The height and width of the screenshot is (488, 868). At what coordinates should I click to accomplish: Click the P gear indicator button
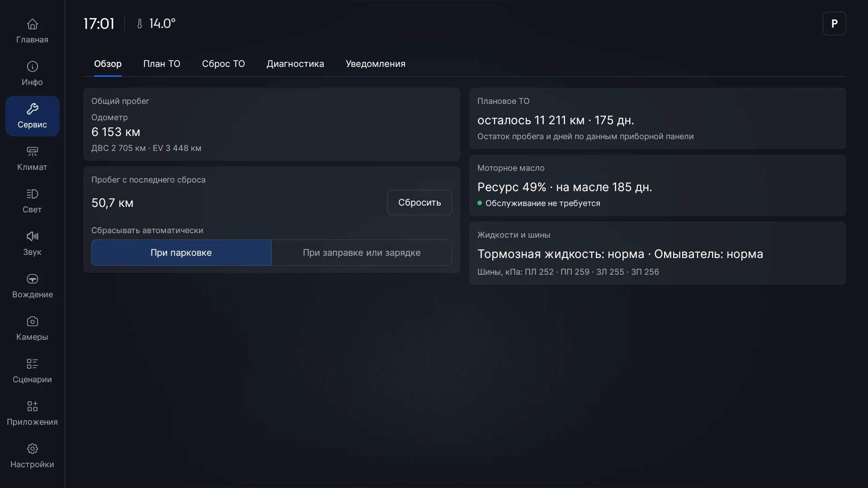click(x=835, y=23)
